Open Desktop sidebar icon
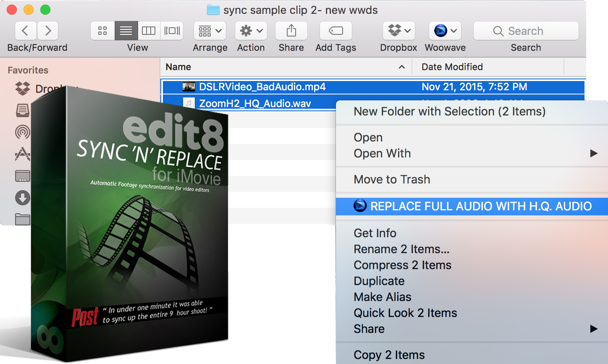This screenshot has width=608, height=364. [x=23, y=176]
